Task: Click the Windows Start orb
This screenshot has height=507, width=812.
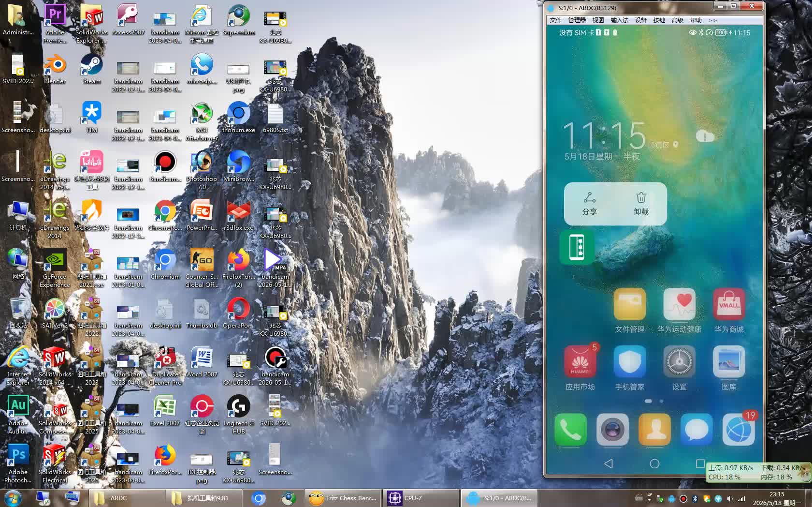Action: (12, 498)
